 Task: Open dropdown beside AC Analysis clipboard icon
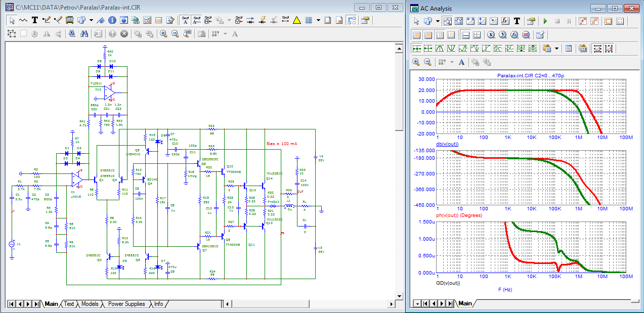pos(557,49)
